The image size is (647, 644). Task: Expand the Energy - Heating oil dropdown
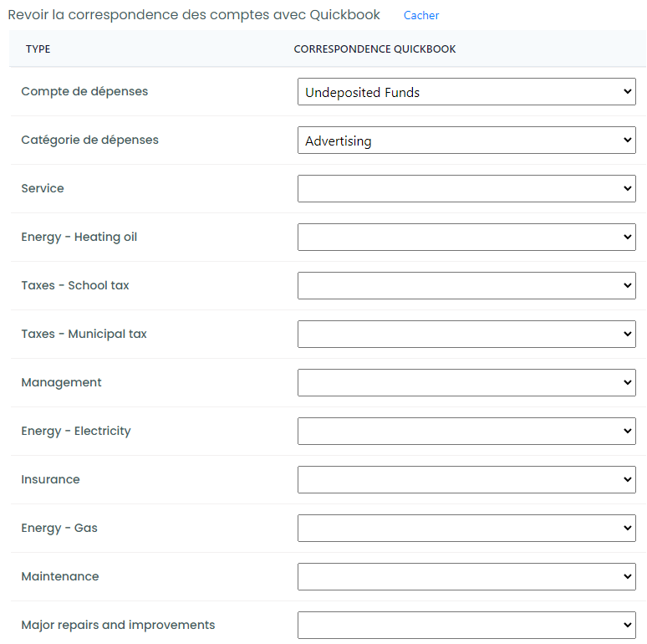(x=466, y=237)
